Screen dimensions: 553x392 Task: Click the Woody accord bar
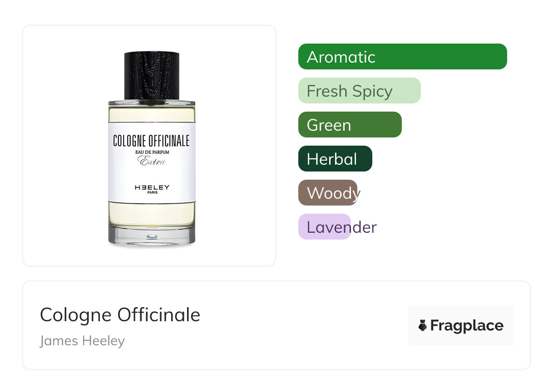tap(328, 193)
